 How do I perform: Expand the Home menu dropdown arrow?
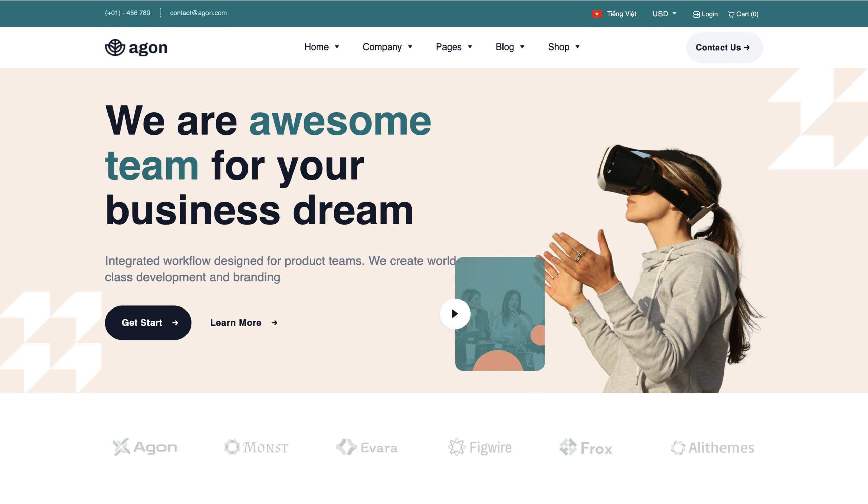[x=337, y=47]
